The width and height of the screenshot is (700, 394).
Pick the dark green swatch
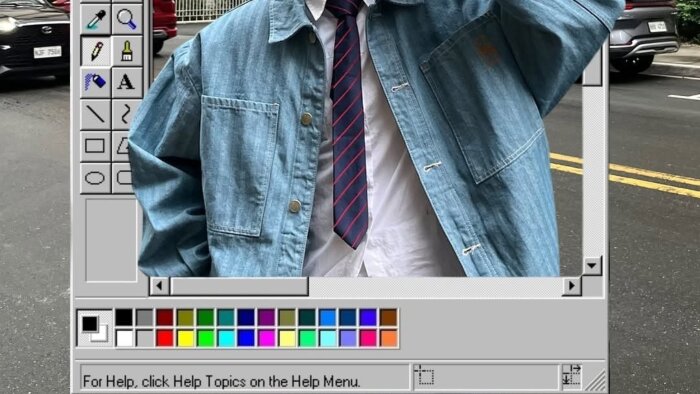(x=205, y=317)
